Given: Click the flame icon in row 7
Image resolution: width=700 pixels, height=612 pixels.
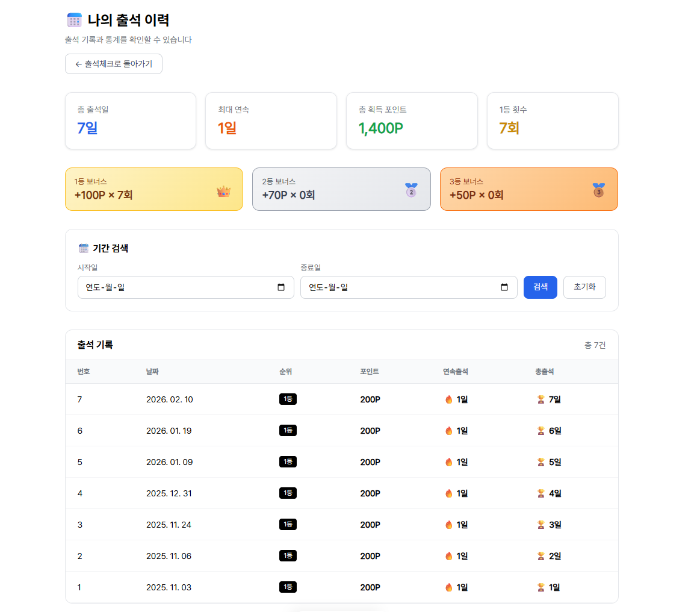Looking at the screenshot, I should 448,399.
